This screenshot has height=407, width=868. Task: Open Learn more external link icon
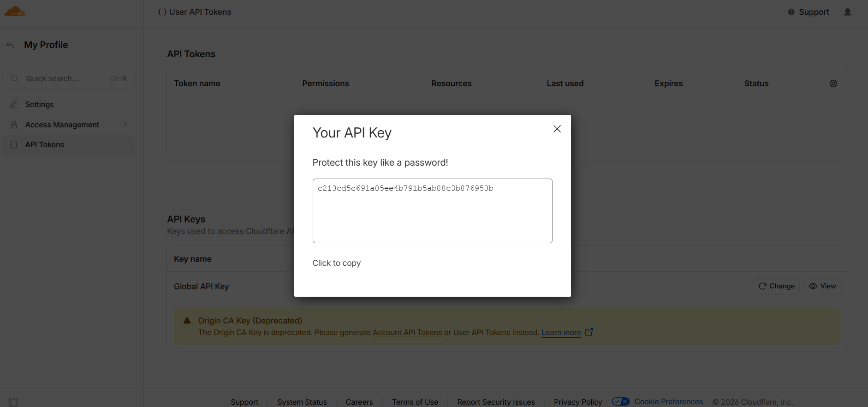[589, 332]
